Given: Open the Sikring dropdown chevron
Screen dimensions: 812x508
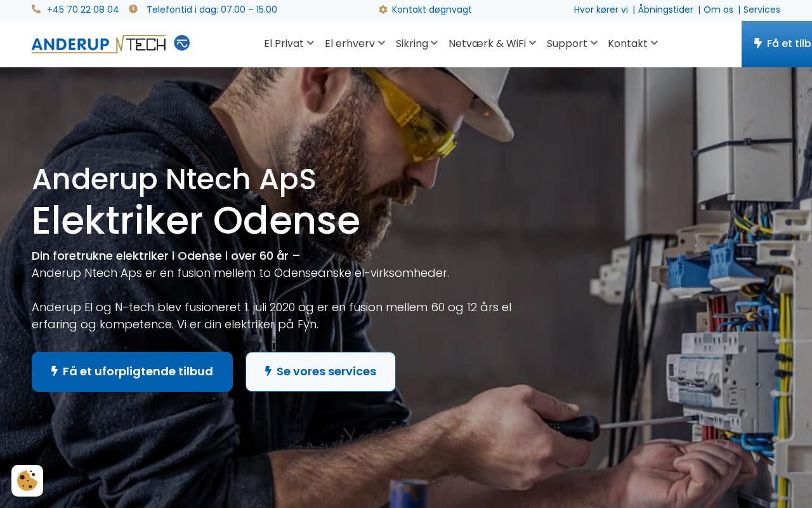Looking at the screenshot, I should [435, 43].
